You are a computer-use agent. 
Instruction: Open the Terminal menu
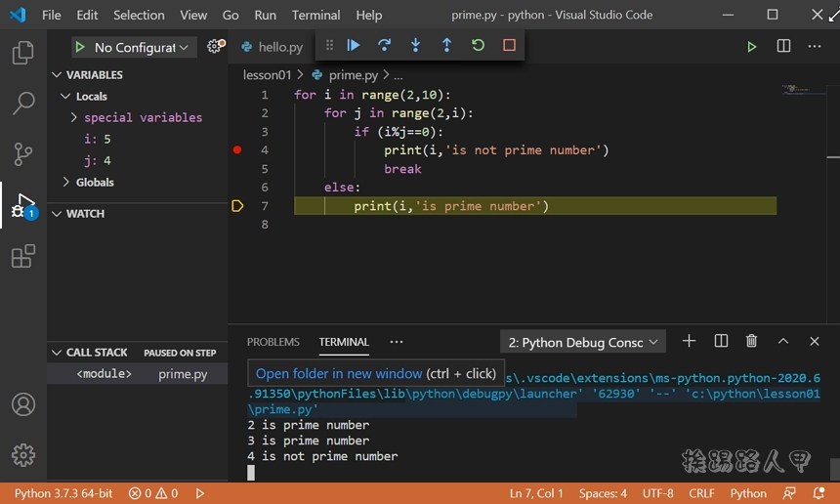pyautogui.click(x=315, y=15)
